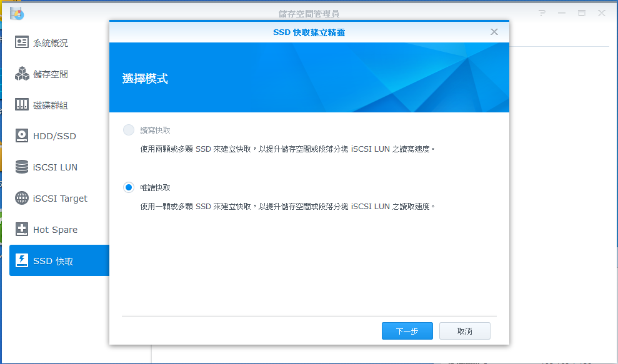Click the iSCSI LUN database icon
The height and width of the screenshot is (364, 618).
[22, 167]
